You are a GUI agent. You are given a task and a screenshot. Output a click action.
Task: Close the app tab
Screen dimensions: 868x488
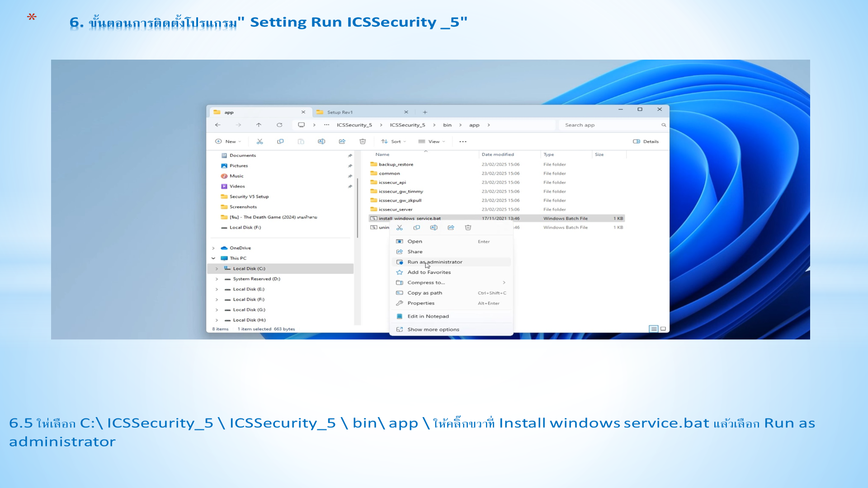[303, 112]
